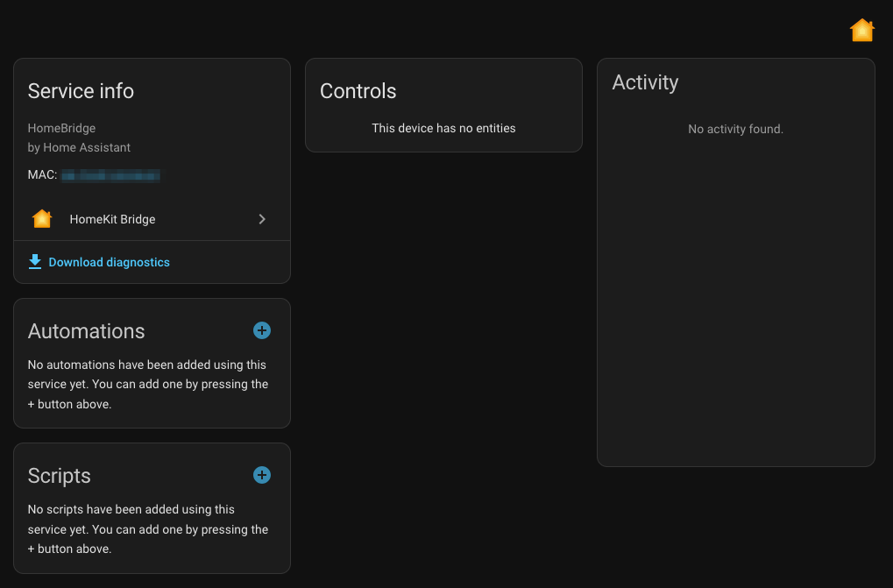Click the Scripts card heading

point(60,476)
